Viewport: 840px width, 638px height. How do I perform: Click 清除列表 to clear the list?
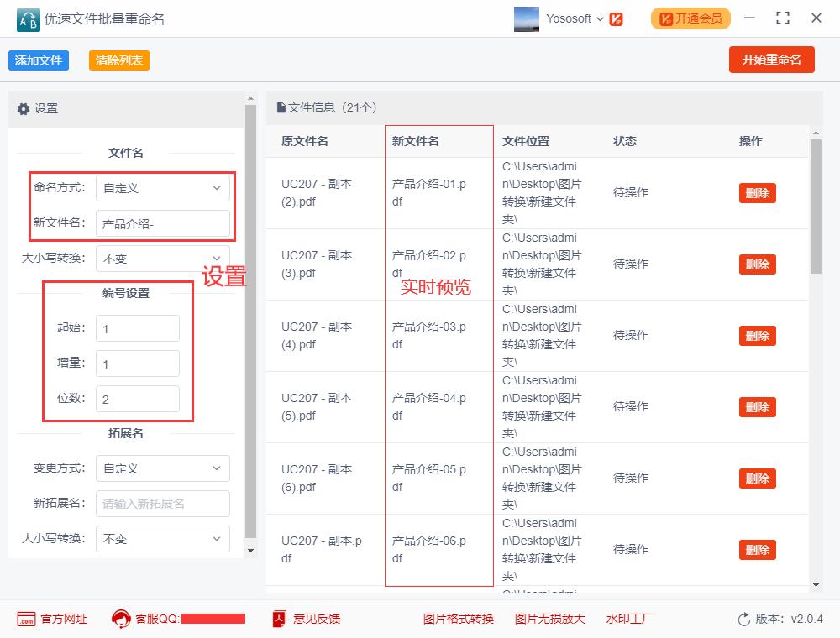click(119, 60)
